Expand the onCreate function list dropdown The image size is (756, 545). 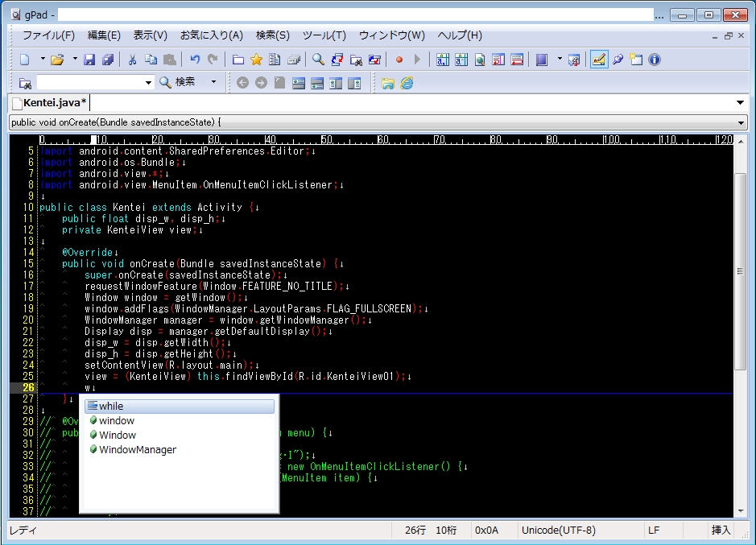742,122
